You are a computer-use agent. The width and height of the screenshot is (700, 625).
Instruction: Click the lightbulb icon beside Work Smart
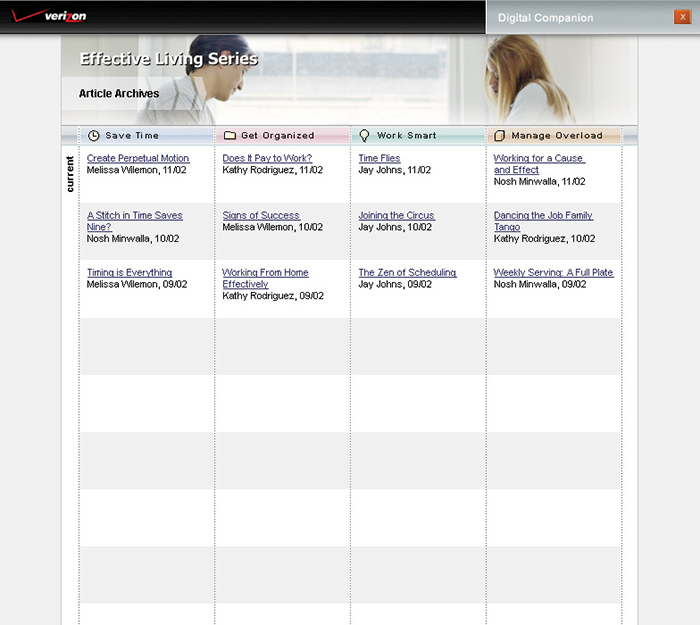365,136
